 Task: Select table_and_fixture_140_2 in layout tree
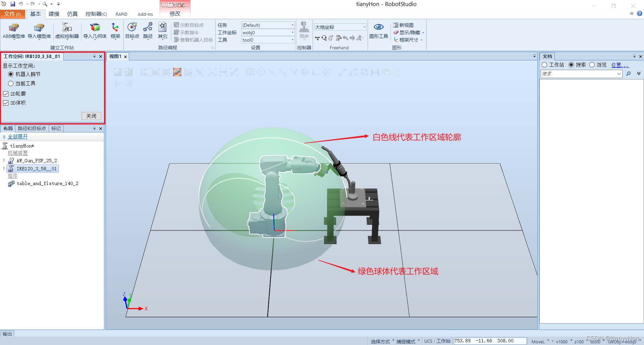click(x=48, y=183)
